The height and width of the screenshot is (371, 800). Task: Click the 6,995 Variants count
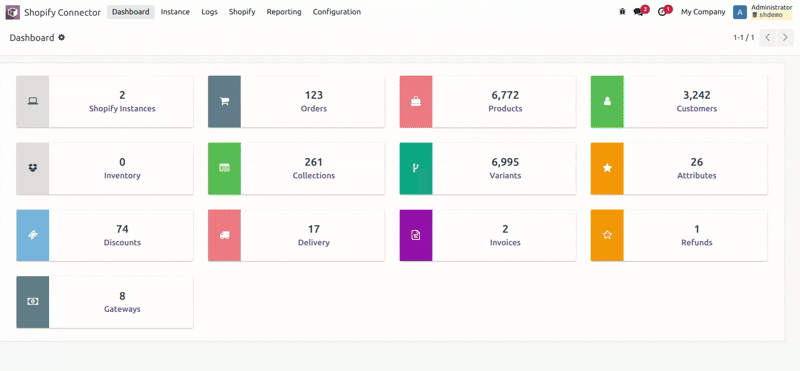click(505, 162)
